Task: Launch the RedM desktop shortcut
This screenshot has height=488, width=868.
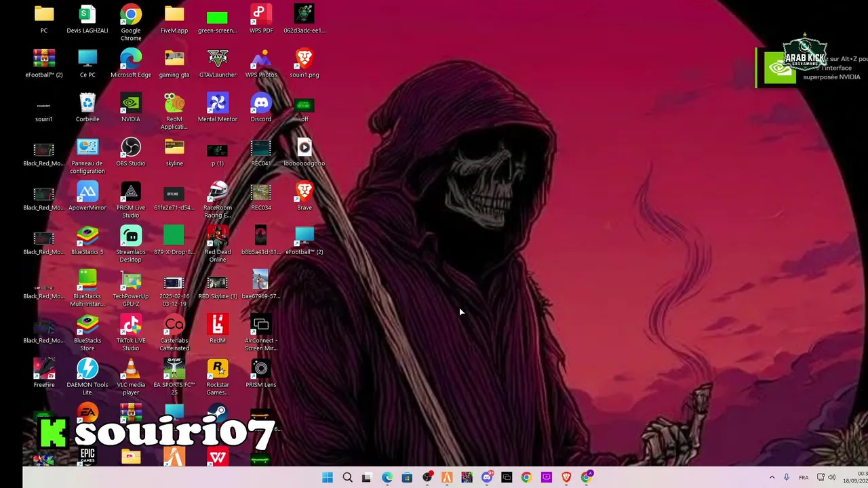Action: click(x=218, y=329)
